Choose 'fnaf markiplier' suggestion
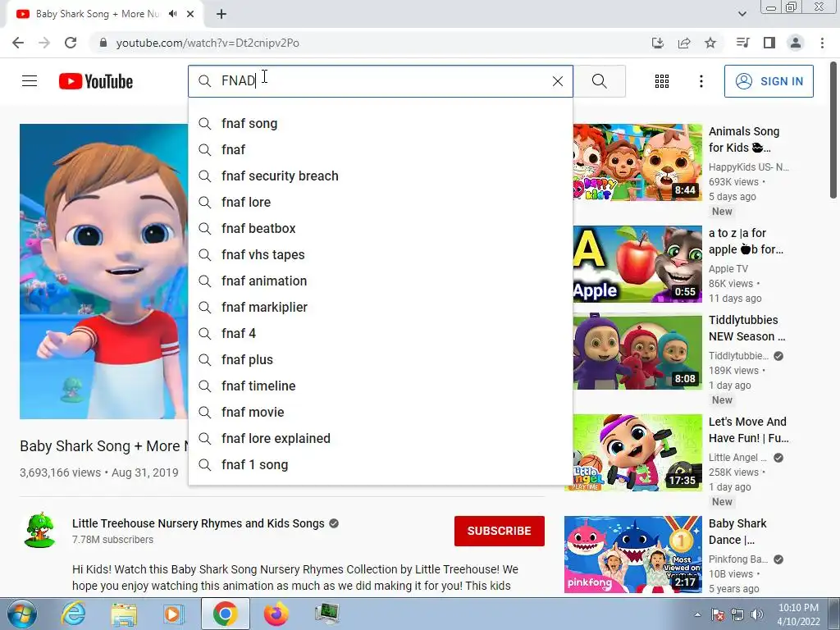Viewport: 840px width, 630px height. [x=381, y=307]
